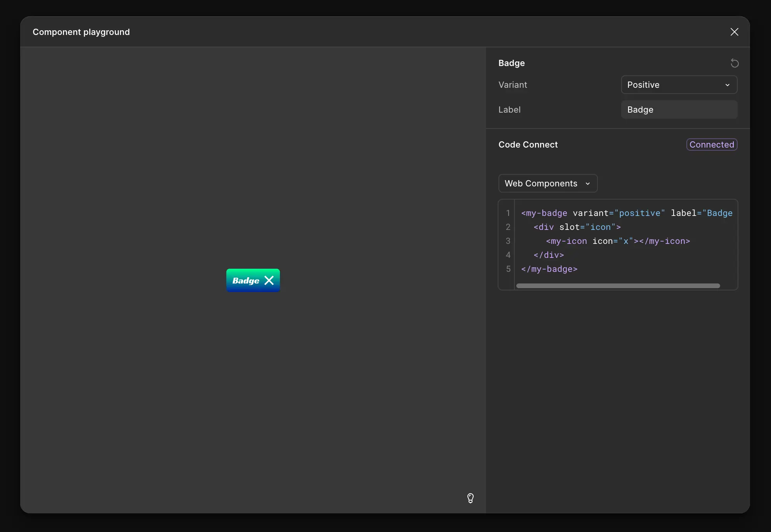The width and height of the screenshot is (771, 532).
Task: Click the close icon of Component playground
Action: (x=735, y=31)
